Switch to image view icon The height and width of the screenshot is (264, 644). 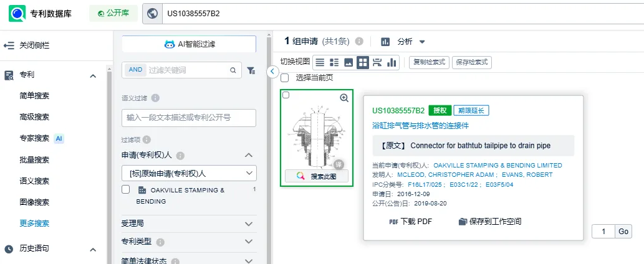point(348,63)
